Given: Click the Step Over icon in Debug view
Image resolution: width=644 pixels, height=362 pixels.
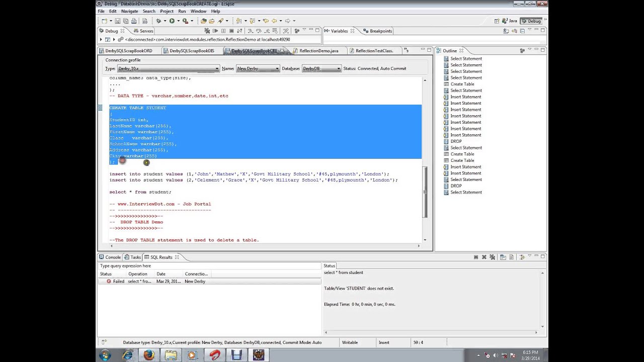Looking at the screenshot, I should coord(259,31).
